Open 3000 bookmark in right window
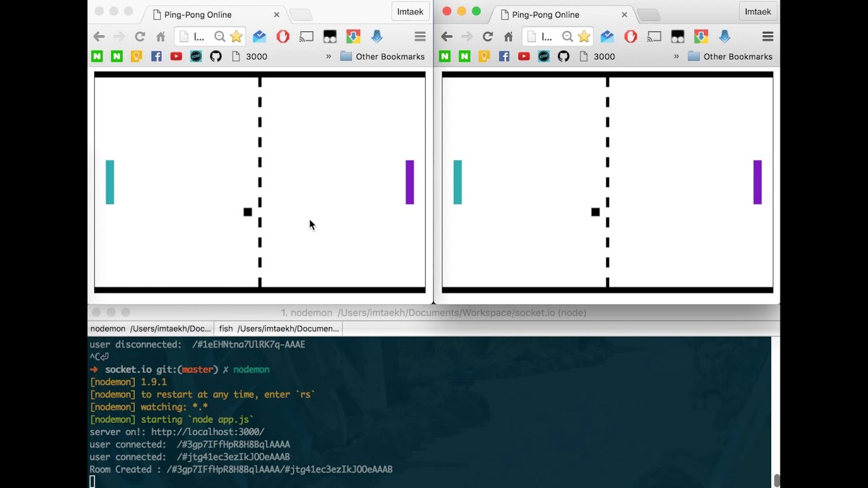Viewport: 868px width, 488px height. pyautogui.click(x=597, y=56)
